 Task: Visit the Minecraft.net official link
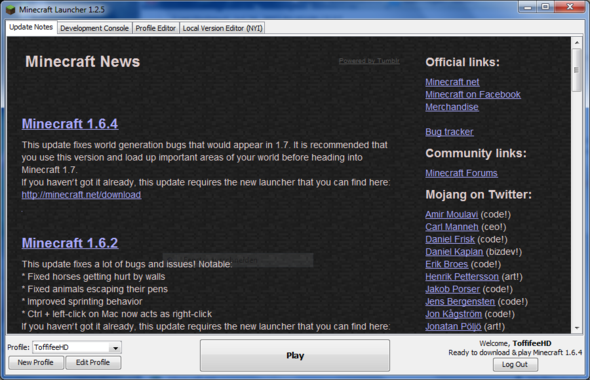(452, 82)
